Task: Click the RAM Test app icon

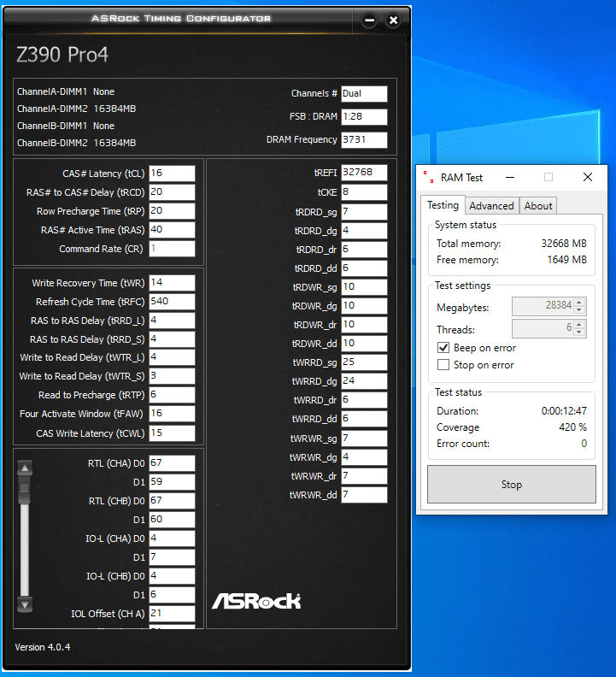Action: pos(428,178)
